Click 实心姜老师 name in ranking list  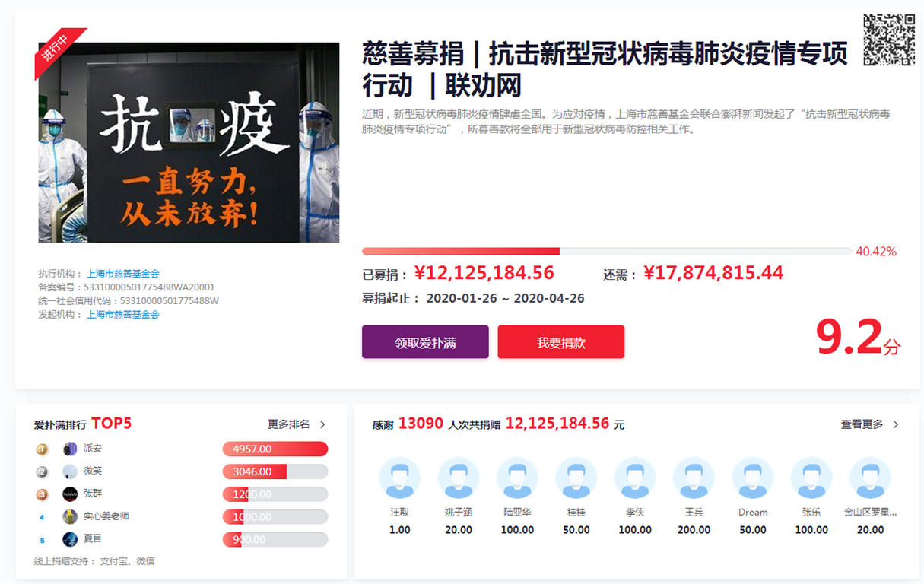tap(106, 516)
